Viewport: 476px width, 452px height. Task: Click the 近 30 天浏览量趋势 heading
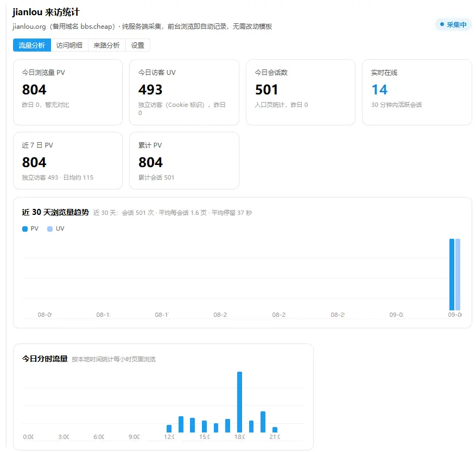(55, 212)
